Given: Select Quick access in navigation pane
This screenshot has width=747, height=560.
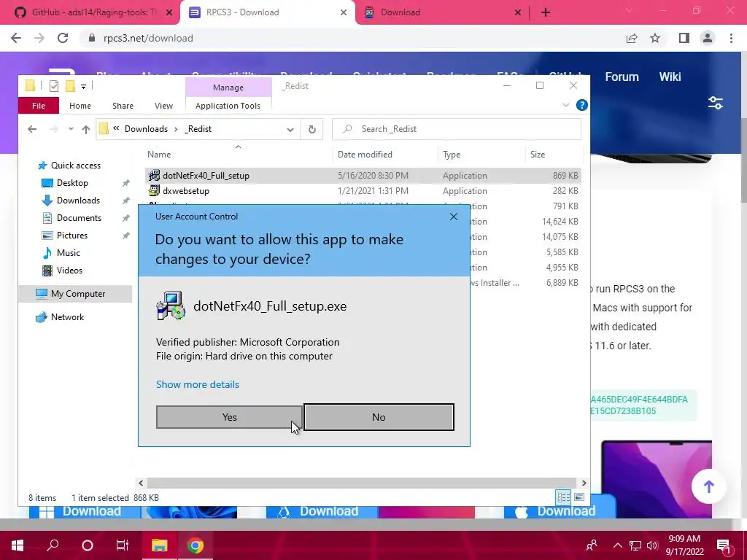Looking at the screenshot, I should point(76,166).
